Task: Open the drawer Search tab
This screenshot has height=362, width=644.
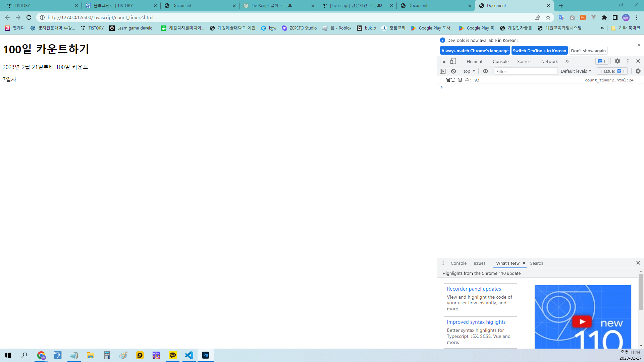Action: [x=536, y=263]
